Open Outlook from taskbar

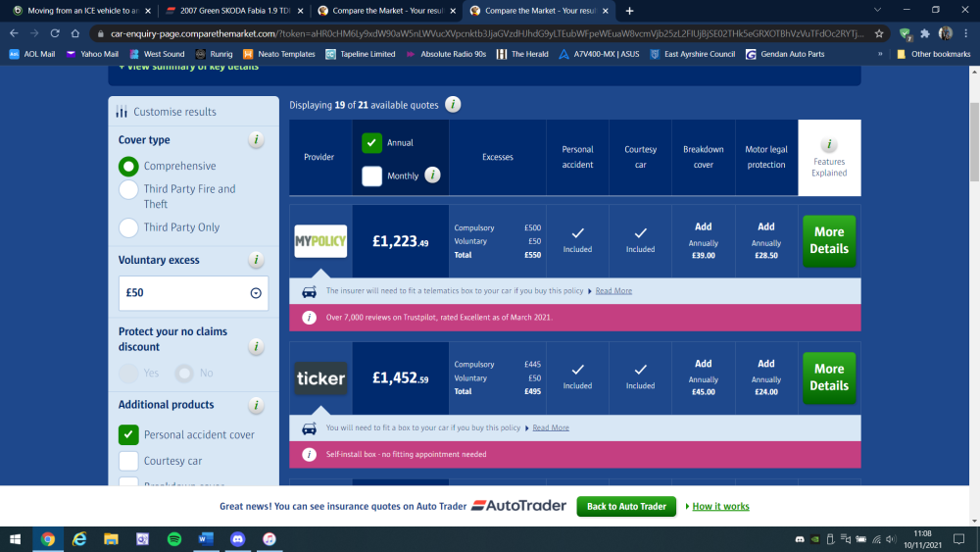(142, 539)
